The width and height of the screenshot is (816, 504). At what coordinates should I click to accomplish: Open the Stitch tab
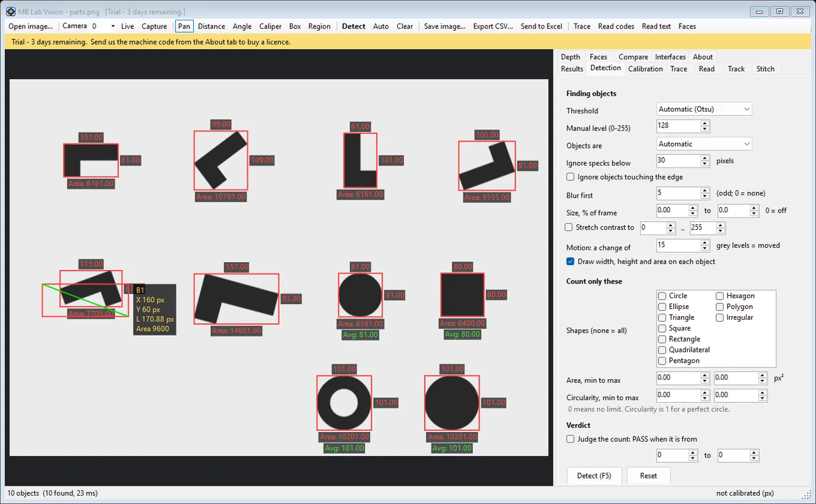pos(766,69)
